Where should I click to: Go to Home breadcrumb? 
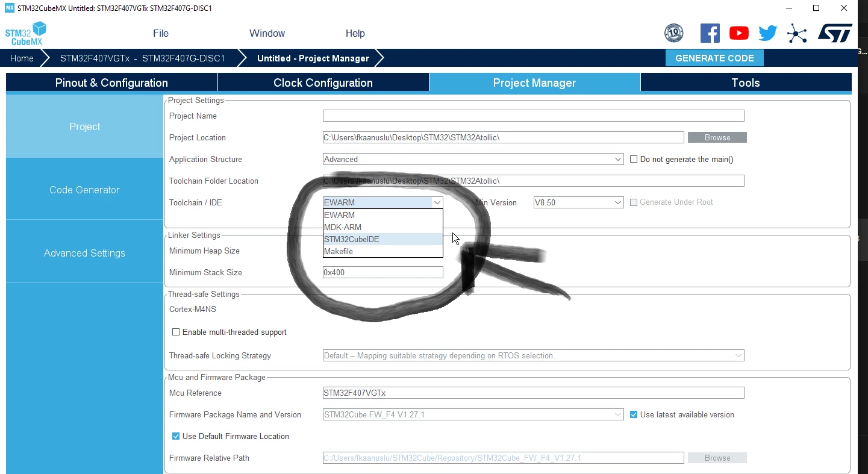pyautogui.click(x=22, y=58)
